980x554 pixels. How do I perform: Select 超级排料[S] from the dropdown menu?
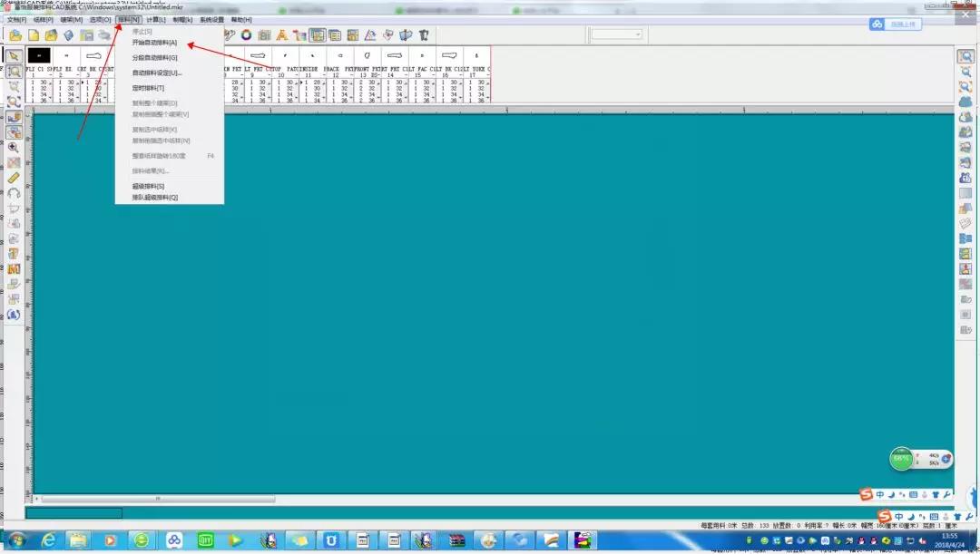click(x=149, y=186)
